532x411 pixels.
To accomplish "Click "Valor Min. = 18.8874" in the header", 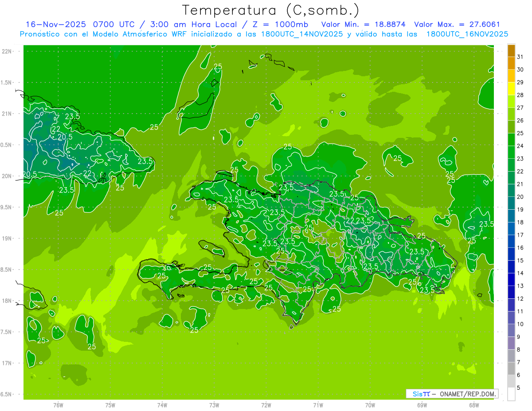I will point(364,24).
